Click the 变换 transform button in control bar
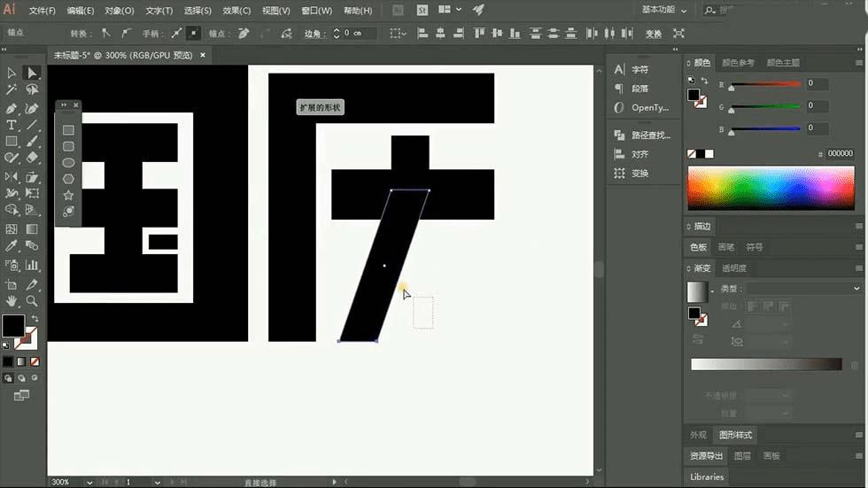This screenshot has width=868, height=488. coord(654,34)
